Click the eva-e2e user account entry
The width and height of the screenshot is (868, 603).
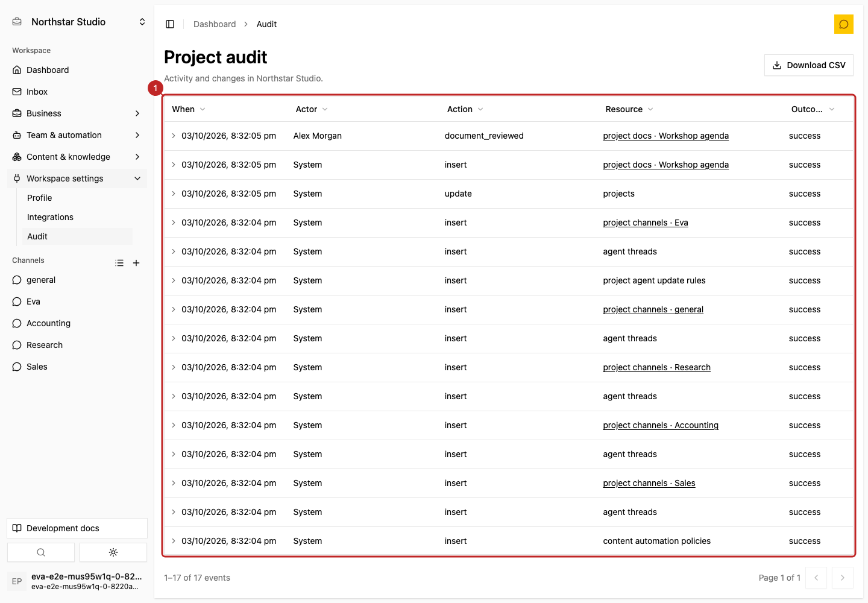tap(77, 581)
